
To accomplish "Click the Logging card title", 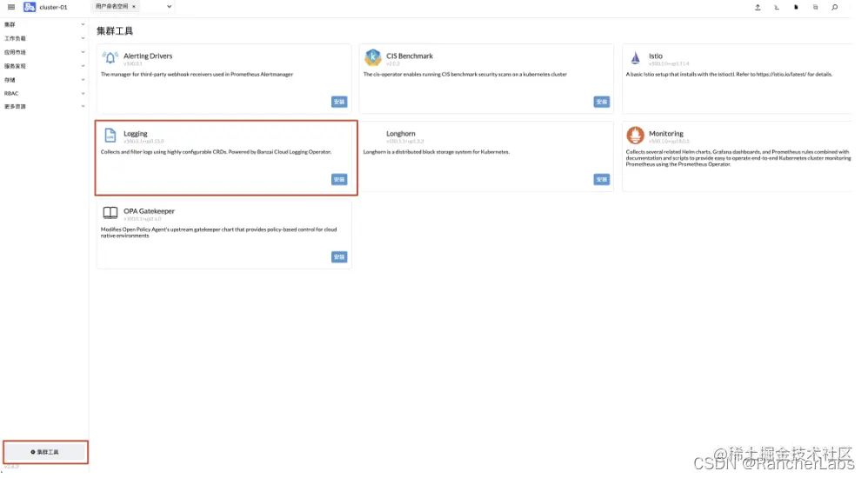I will pyautogui.click(x=136, y=133).
